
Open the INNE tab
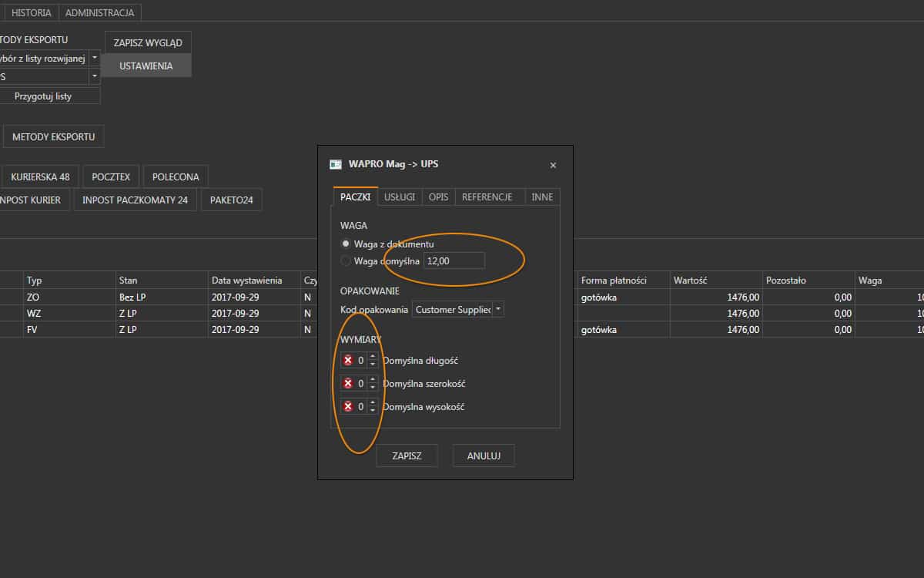[x=542, y=197]
